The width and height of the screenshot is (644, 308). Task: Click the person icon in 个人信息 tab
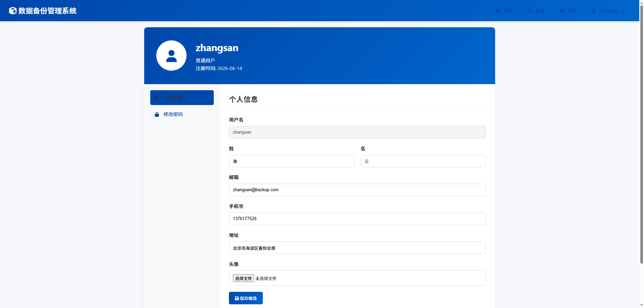[x=157, y=98]
